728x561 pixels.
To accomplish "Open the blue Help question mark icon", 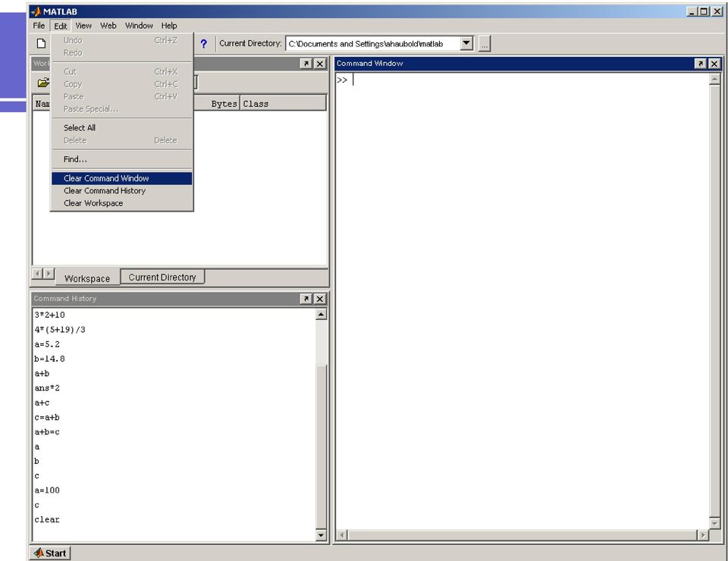I will [x=203, y=44].
